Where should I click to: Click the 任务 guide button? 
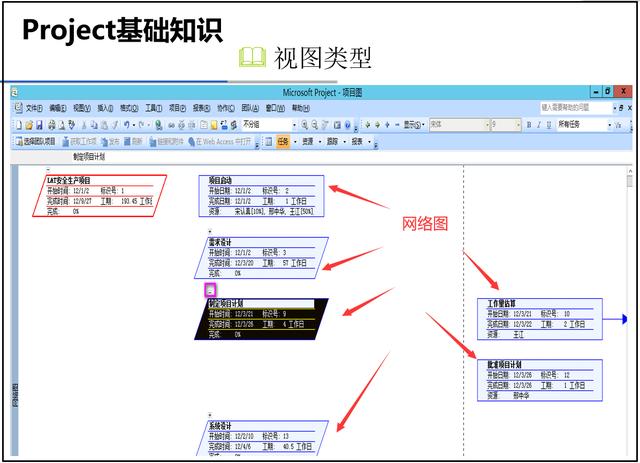pyautogui.click(x=283, y=141)
